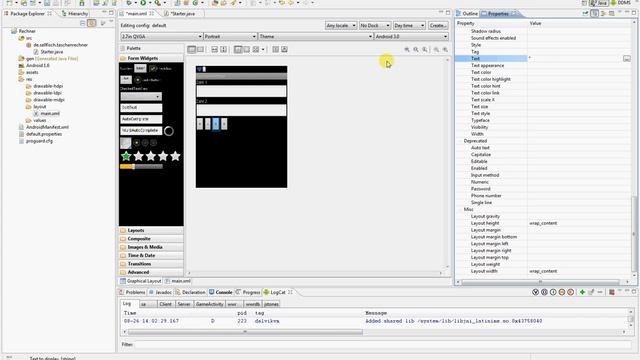
Task: Select the Client LogCat filter tab
Action: pos(165,304)
